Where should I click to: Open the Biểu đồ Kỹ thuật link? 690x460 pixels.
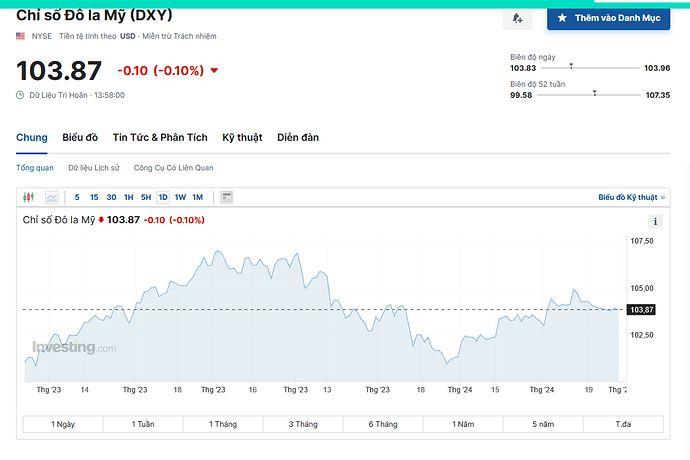[628, 198]
